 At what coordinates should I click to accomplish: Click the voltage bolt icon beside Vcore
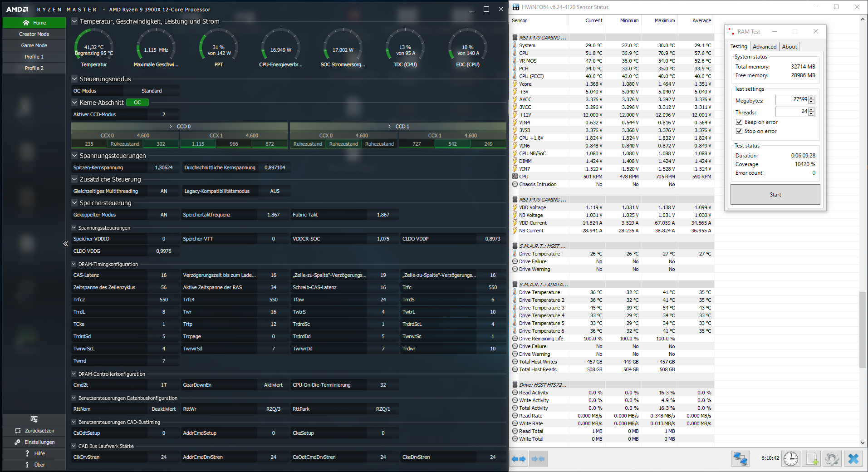click(515, 84)
